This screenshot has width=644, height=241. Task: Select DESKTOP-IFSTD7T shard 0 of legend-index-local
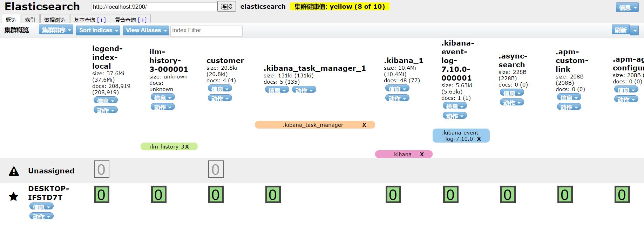pos(102,195)
